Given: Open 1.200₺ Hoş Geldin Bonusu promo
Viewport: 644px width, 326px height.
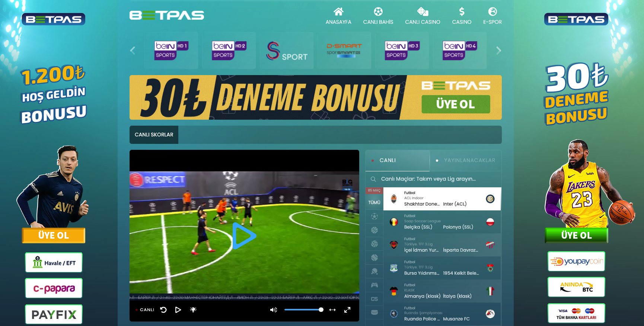Looking at the screenshot, I should 54,95.
